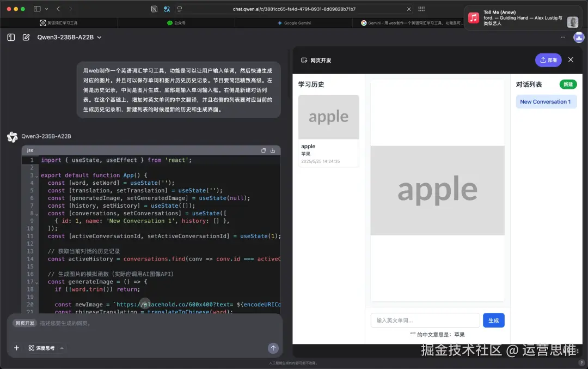Click the blue 生成 generate button
588x369 pixels.
(x=493, y=320)
